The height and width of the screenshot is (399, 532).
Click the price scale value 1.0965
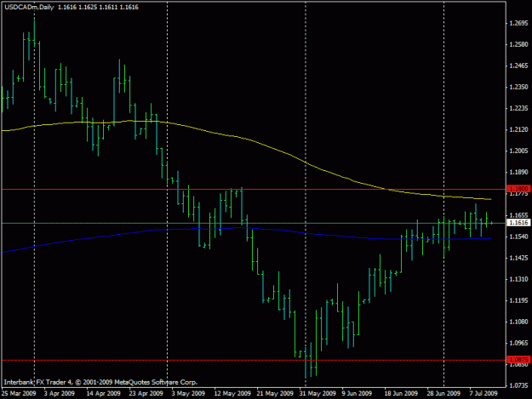[519, 343]
